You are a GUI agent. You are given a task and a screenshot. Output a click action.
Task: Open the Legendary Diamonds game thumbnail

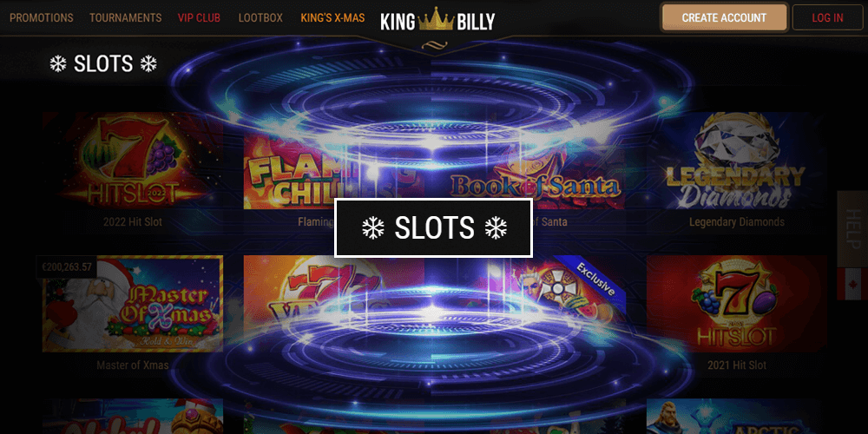point(736,160)
